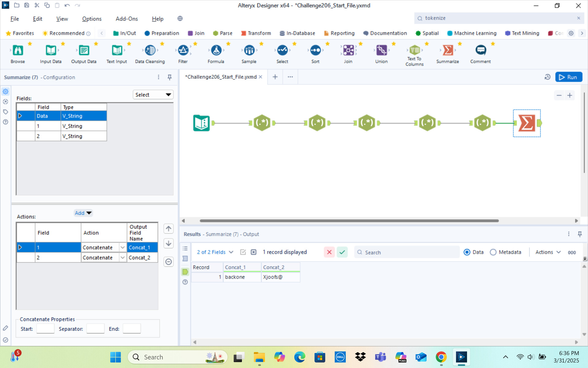This screenshot has height=368, width=588.
Task: Choose the Sample tool
Action: point(249,50)
